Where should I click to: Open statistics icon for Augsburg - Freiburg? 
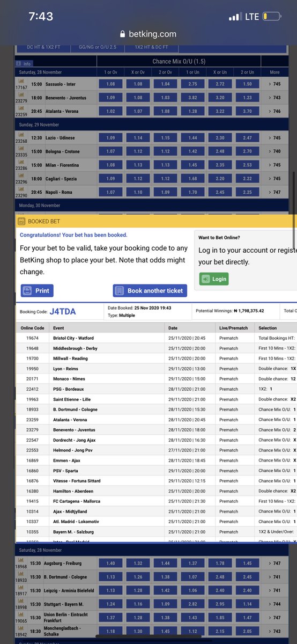tap(21, 559)
